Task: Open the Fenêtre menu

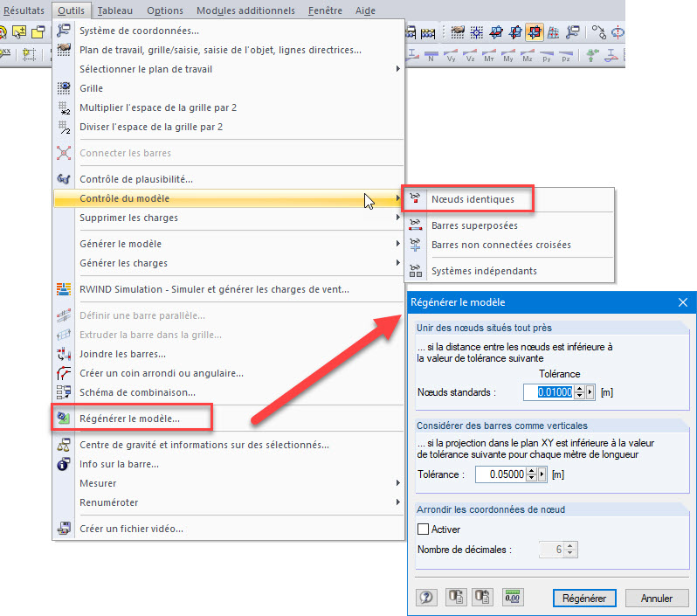Action: tap(325, 10)
